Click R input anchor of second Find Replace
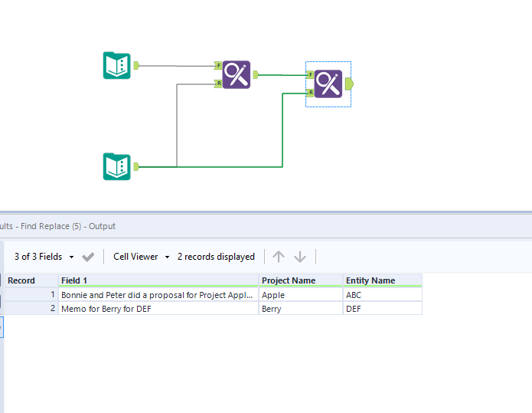This screenshot has width=532, height=413. tap(310, 93)
